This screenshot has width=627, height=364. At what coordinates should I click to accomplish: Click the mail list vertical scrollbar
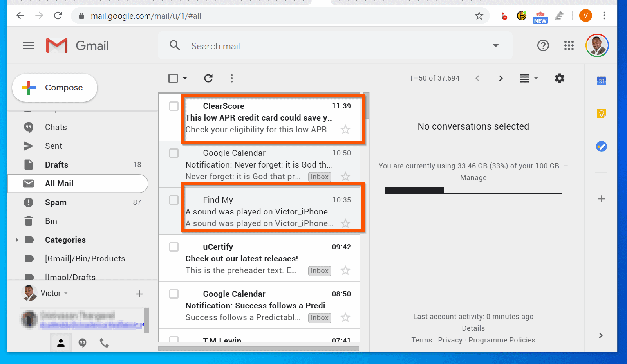pos(366,106)
